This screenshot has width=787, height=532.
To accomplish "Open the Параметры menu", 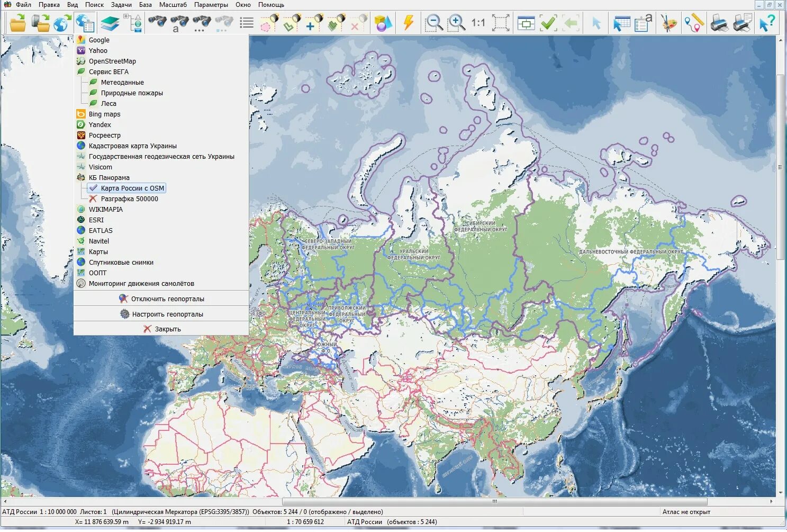I will tap(211, 5).
